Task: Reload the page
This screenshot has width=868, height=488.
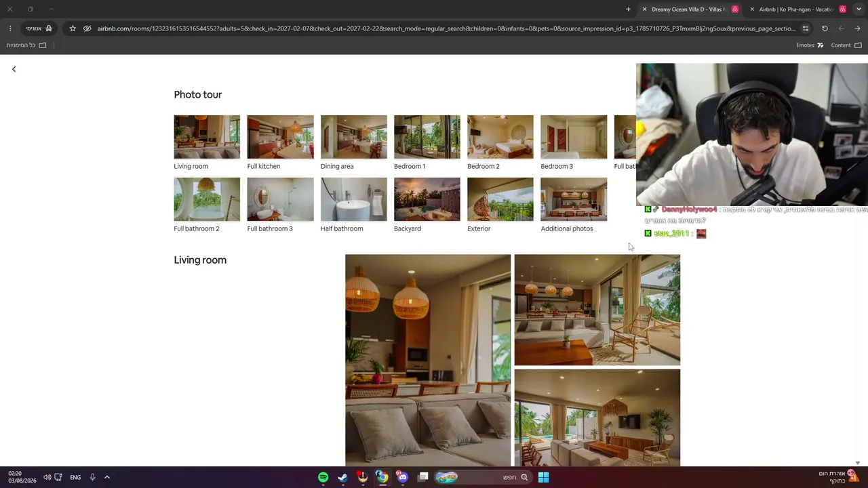Action: coord(825,28)
